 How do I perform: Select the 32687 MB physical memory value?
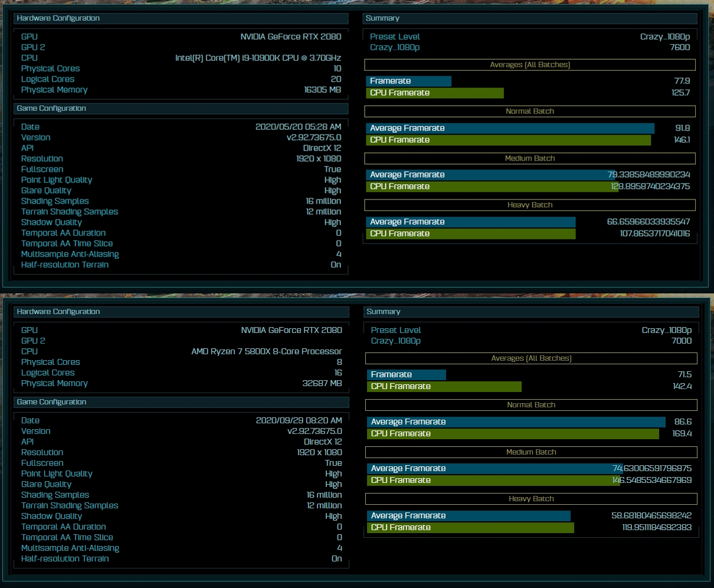click(x=322, y=383)
